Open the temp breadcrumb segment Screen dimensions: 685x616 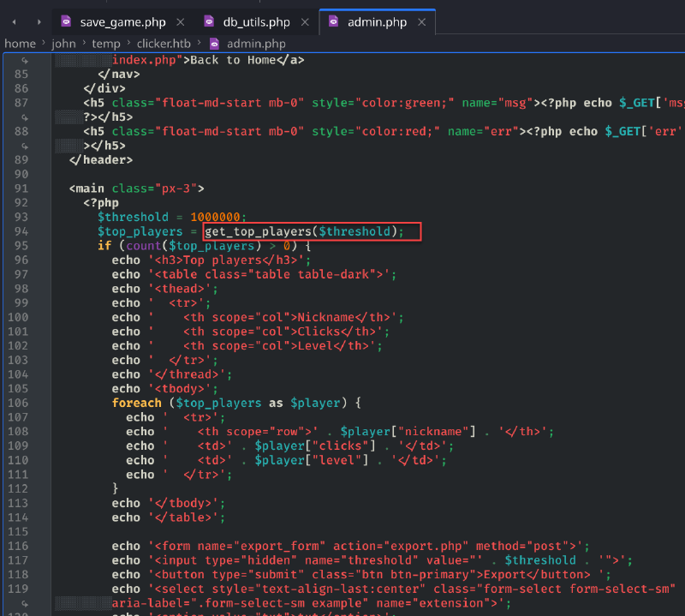point(106,44)
